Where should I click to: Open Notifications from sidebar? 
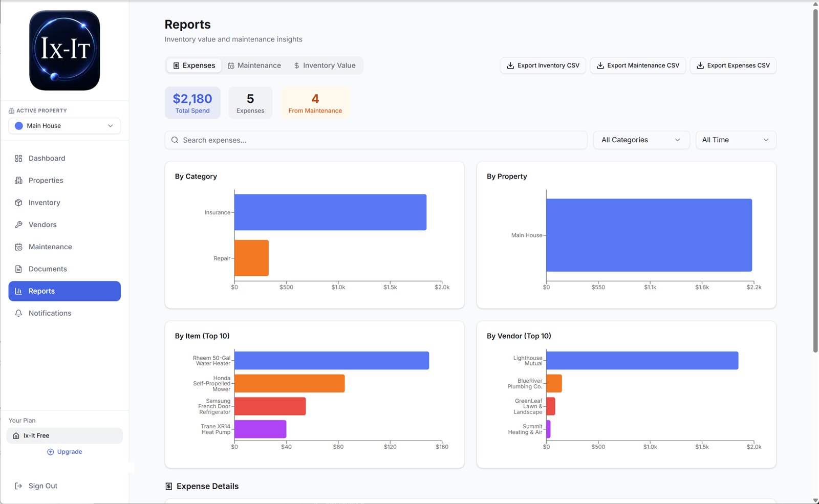pyautogui.click(x=64, y=313)
